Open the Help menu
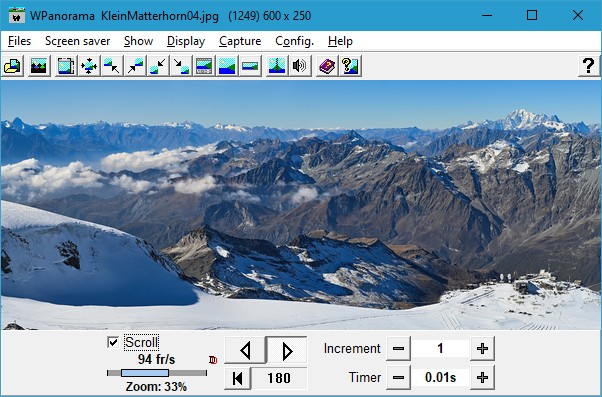 click(x=340, y=41)
